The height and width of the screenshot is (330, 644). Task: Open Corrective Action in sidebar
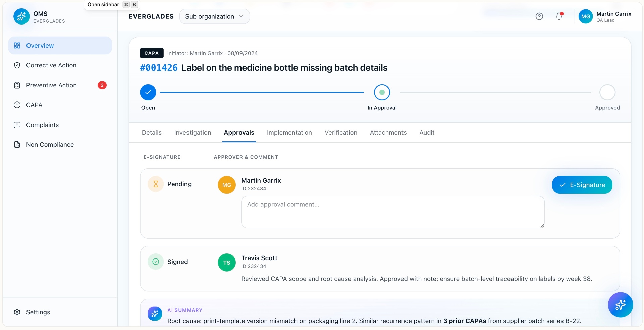[x=60, y=65]
